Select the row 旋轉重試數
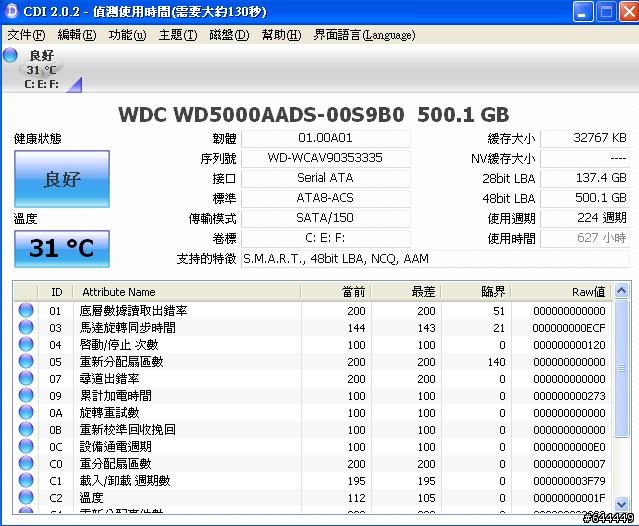 (x=313, y=413)
